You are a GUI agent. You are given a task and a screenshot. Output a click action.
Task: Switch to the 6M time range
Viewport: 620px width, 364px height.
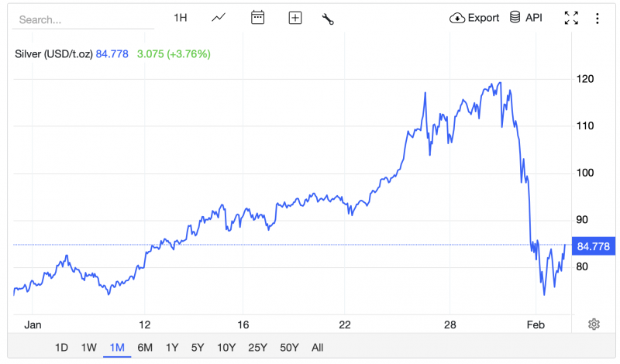(145, 348)
